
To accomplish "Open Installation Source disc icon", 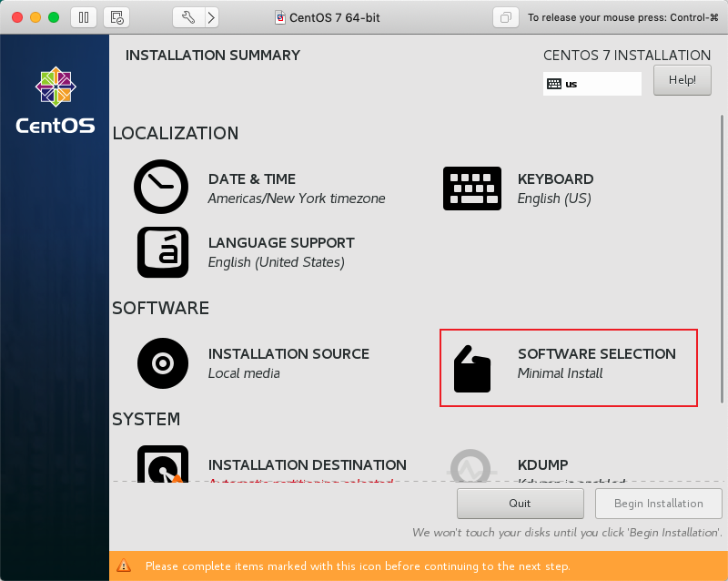I will pyautogui.click(x=163, y=363).
